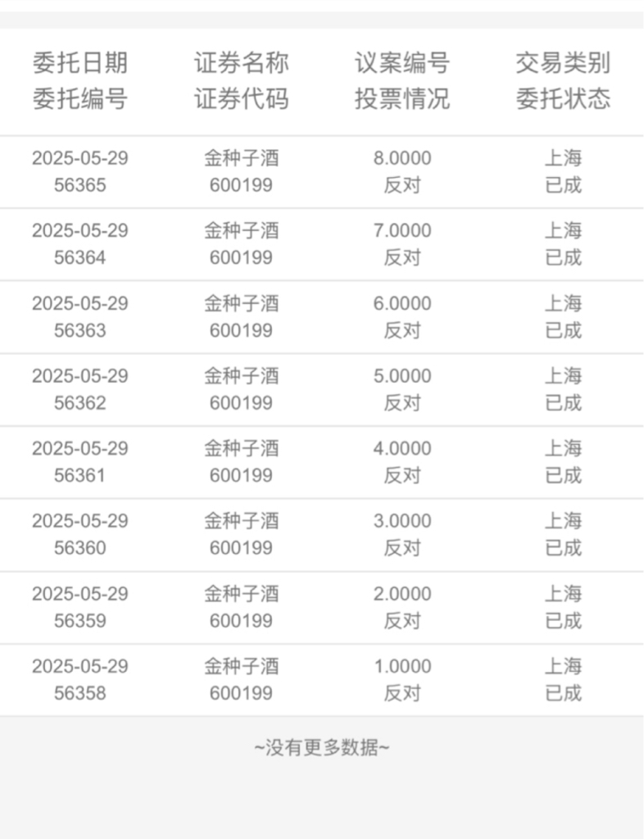Select the order row numbered 56360

click(x=322, y=534)
